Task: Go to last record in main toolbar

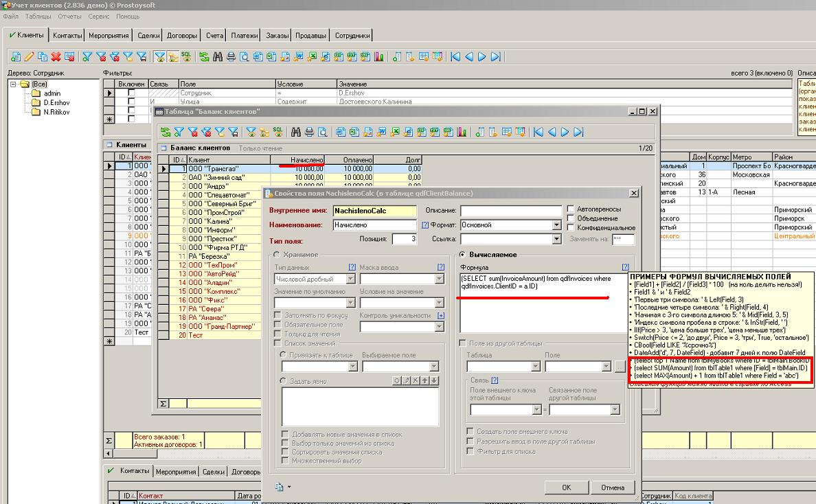Action: pyautogui.click(x=495, y=57)
